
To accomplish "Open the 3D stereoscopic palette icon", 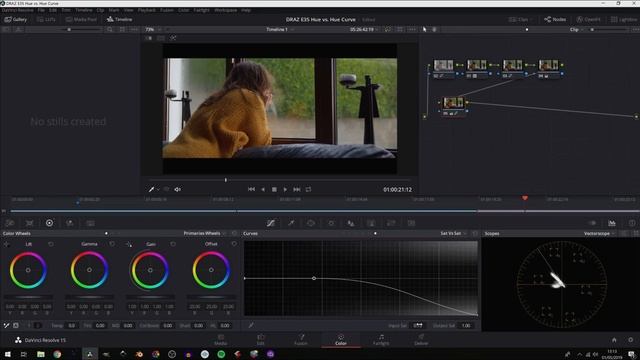I will coord(411,223).
